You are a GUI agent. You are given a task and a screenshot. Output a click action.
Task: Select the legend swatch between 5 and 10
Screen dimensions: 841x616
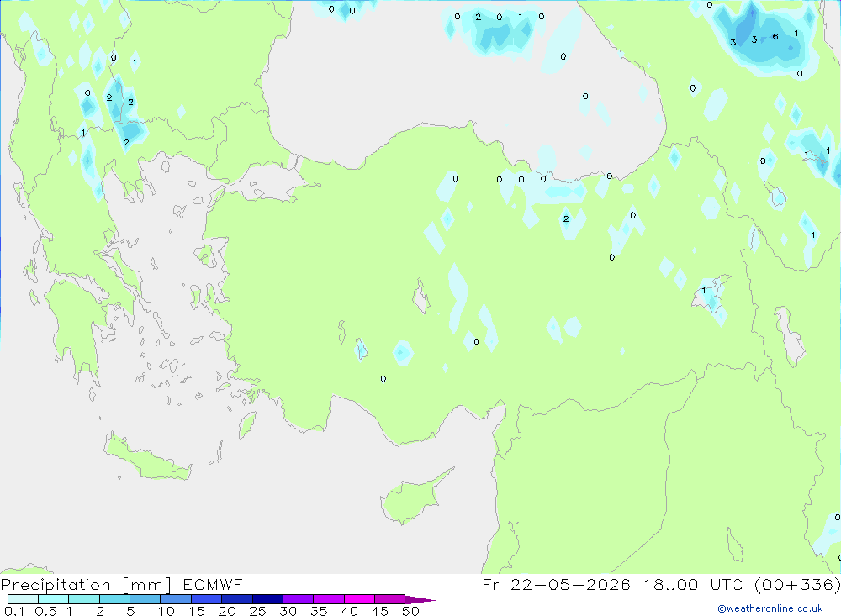145,599
